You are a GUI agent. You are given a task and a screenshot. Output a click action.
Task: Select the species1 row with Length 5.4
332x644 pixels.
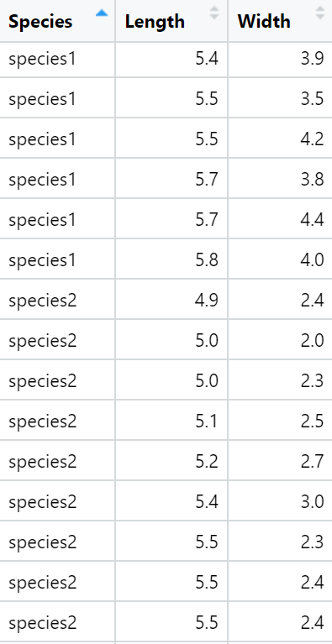(x=166, y=59)
